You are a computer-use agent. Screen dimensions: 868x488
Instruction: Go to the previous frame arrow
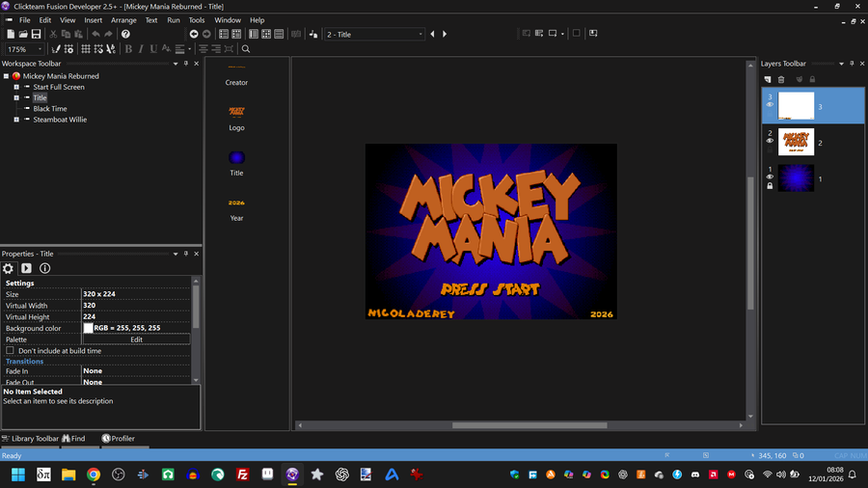pyautogui.click(x=432, y=35)
